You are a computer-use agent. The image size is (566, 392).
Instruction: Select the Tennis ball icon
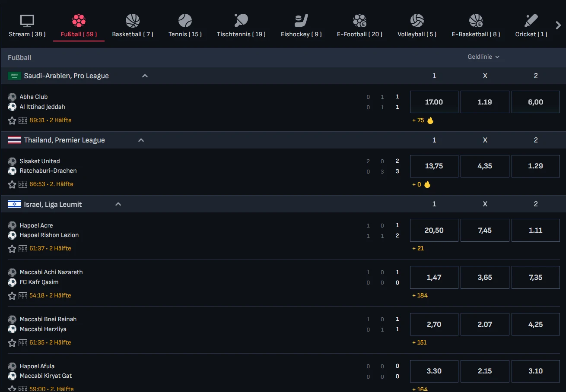click(185, 20)
